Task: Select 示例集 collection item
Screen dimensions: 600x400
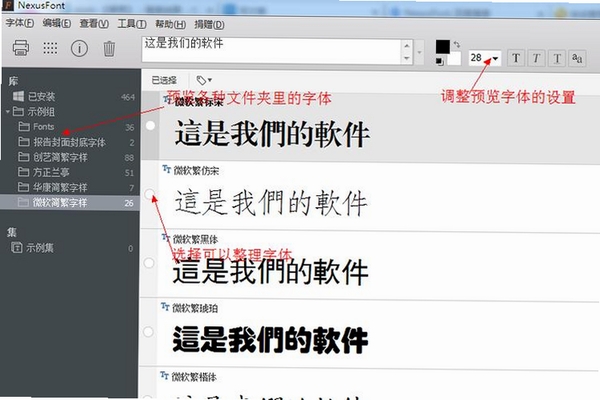Action: click(x=71, y=248)
